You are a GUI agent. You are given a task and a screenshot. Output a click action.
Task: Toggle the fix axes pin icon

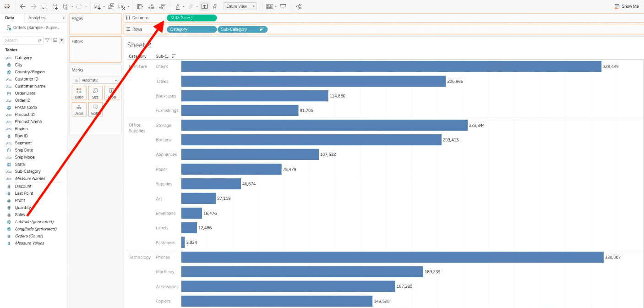click(214, 6)
